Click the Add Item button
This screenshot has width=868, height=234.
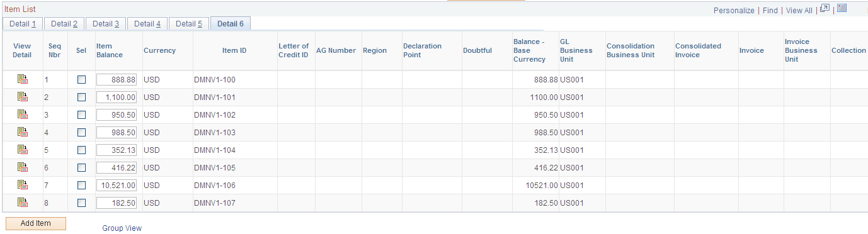click(x=36, y=223)
